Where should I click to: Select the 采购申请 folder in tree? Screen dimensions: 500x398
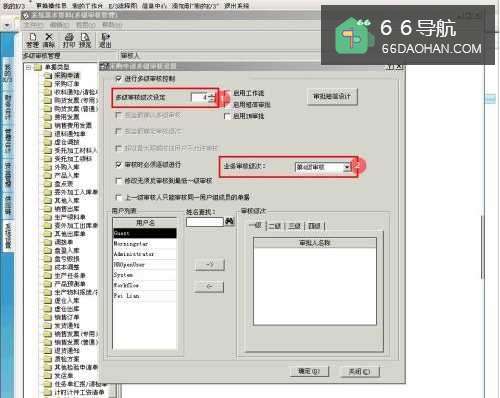(67, 75)
